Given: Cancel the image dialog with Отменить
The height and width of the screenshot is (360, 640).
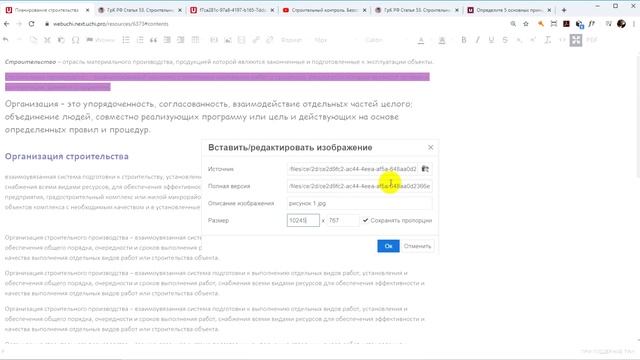Looking at the screenshot, I should pyautogui.click(x=417, y=246).
